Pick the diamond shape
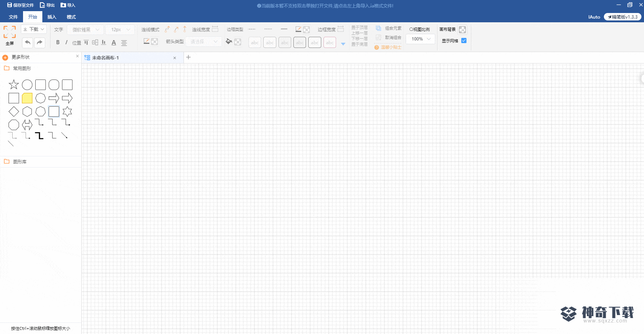 pyautogui.click(x=14, y=111)
